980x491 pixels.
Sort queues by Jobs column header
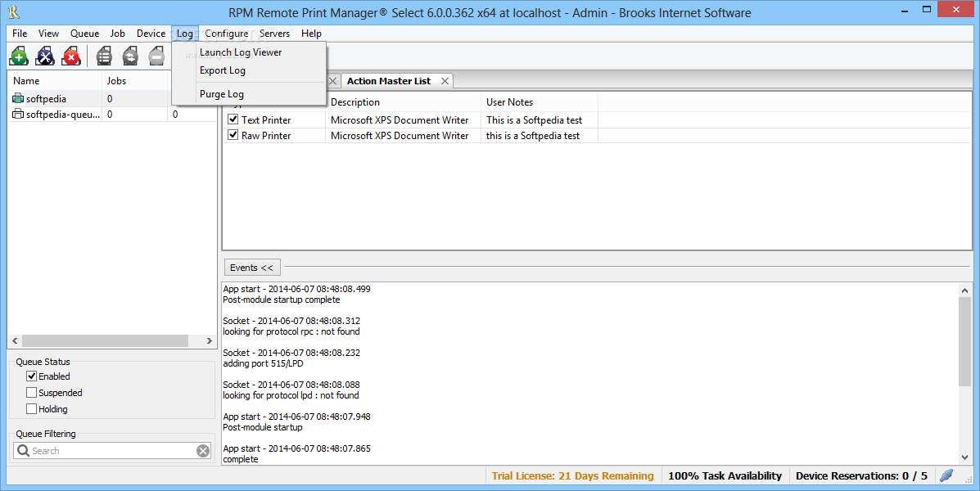tap(135, 81)
